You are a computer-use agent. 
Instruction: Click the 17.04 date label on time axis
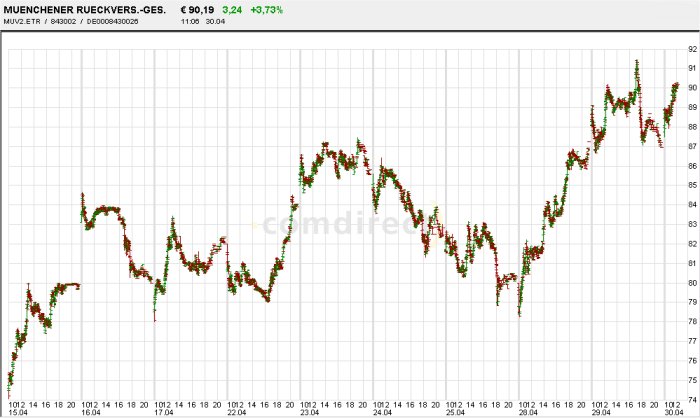164,413
